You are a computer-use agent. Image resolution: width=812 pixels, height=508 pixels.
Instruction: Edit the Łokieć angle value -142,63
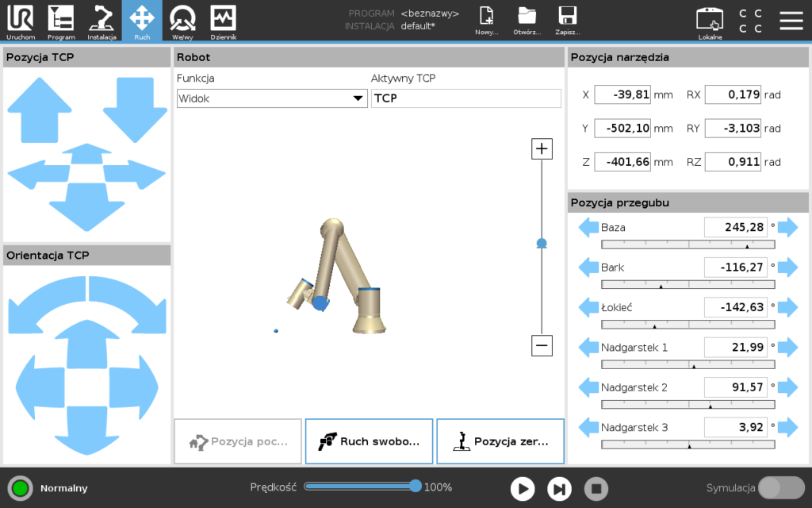tap(736, 307)
